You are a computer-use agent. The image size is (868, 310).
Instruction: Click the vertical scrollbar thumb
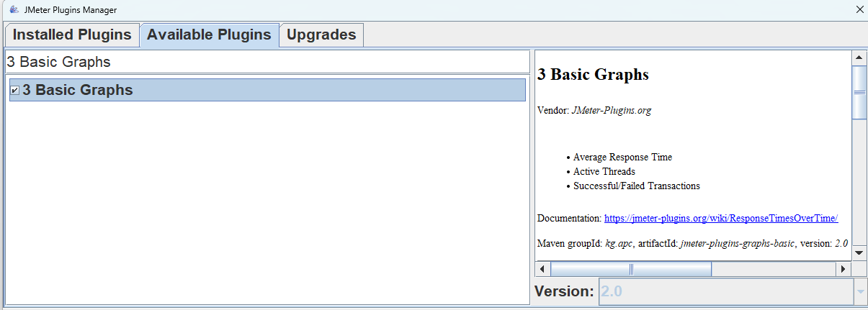tap(859, 92)
